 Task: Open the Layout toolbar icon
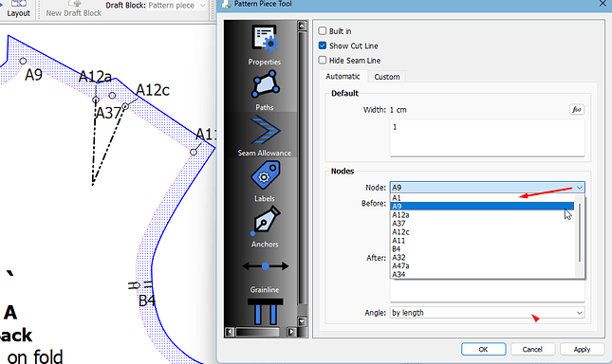tap(18, 9)
